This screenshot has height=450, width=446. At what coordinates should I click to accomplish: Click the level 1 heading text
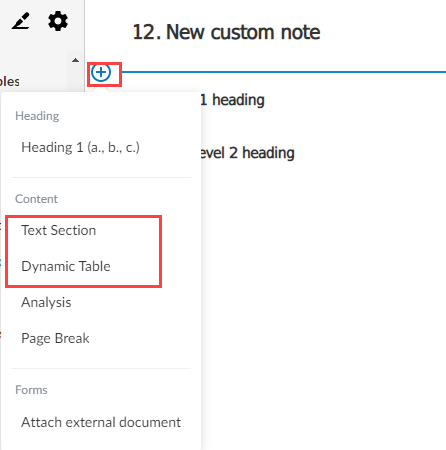[x=232, y=100]
